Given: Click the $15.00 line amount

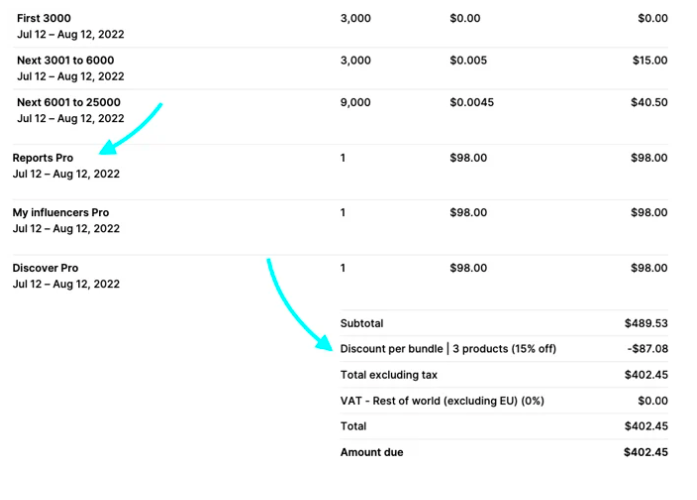Looking at the screenshot, I should tap(650, 60).
